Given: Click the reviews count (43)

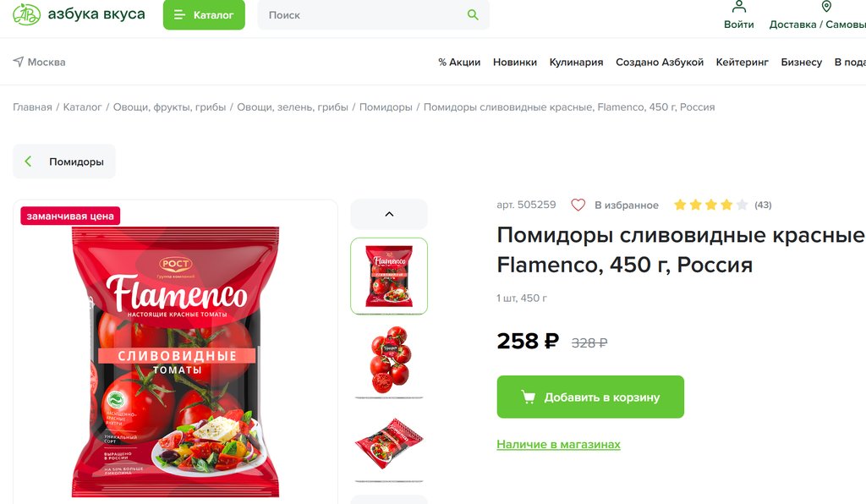Looking at the screenshot, I should [x=763, y=205].
